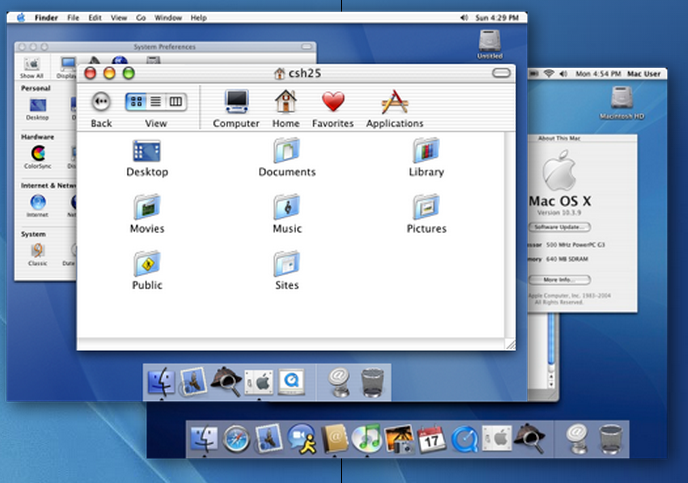Switch csh25 window to list view

click(x=156, y=102)
